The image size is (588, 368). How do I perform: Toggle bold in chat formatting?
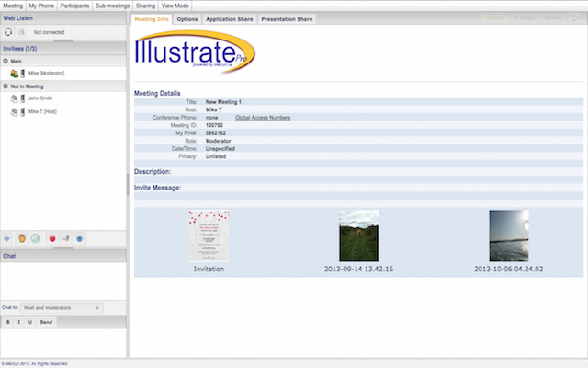[x=8, y=322]
